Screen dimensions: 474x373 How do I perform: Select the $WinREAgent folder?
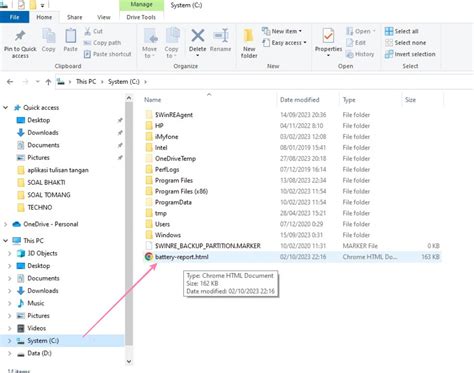174,115
